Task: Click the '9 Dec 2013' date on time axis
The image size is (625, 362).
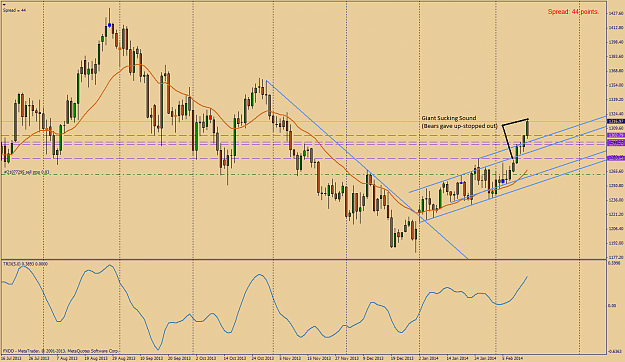Action: (x=373, y=358)
